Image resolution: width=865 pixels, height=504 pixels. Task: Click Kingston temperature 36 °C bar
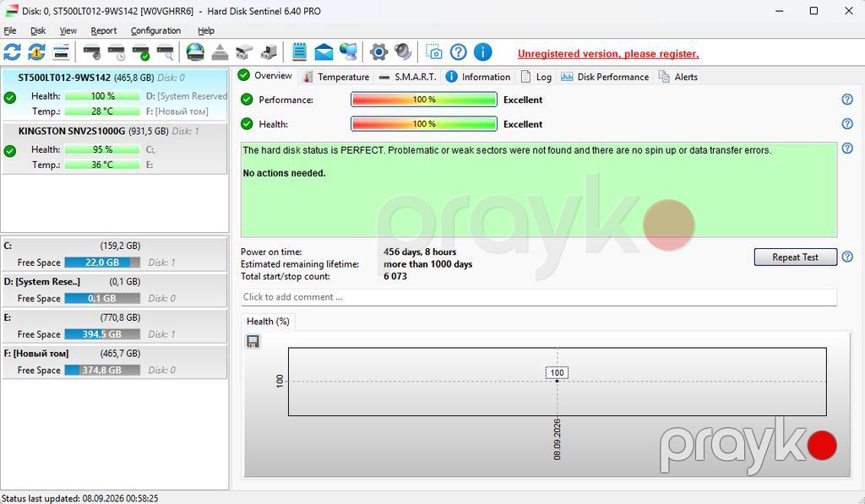tap(102, 165)
